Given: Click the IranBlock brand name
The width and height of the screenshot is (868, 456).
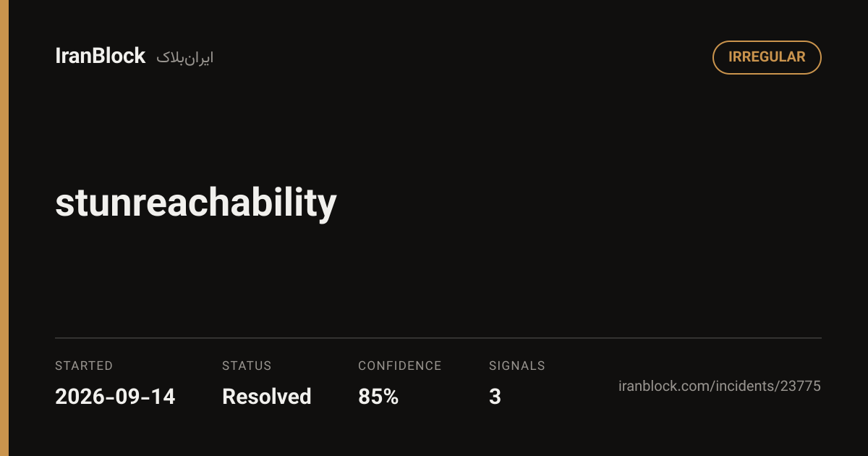Looking at the screenshot, I should pos(101,56).
